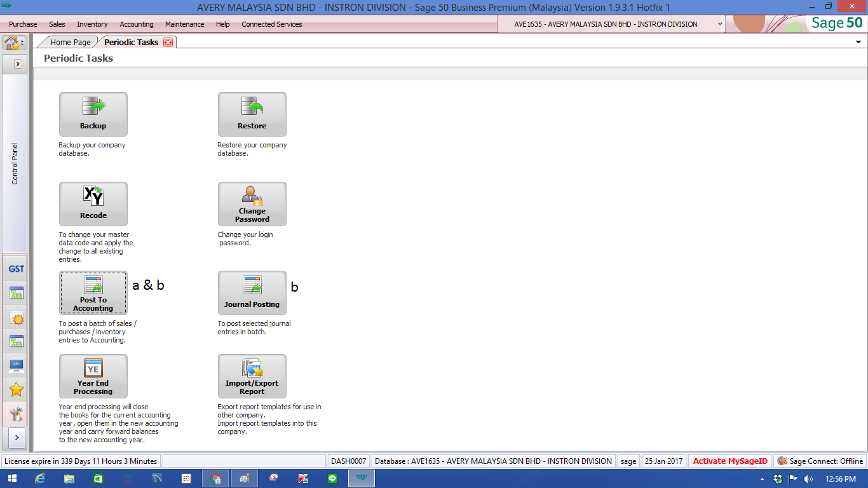Open the Connected Services menu

pyautogui.click(x=272, y=24)
